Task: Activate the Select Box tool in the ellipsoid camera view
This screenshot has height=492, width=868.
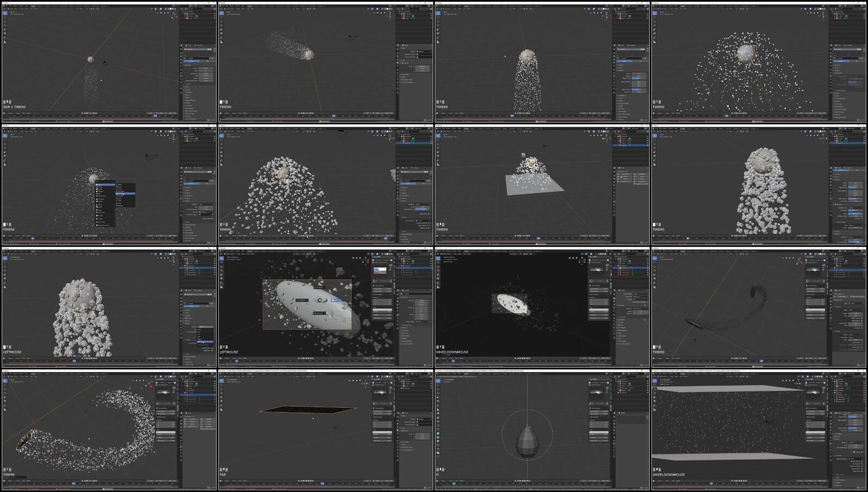Action: [x=222, y=258]
